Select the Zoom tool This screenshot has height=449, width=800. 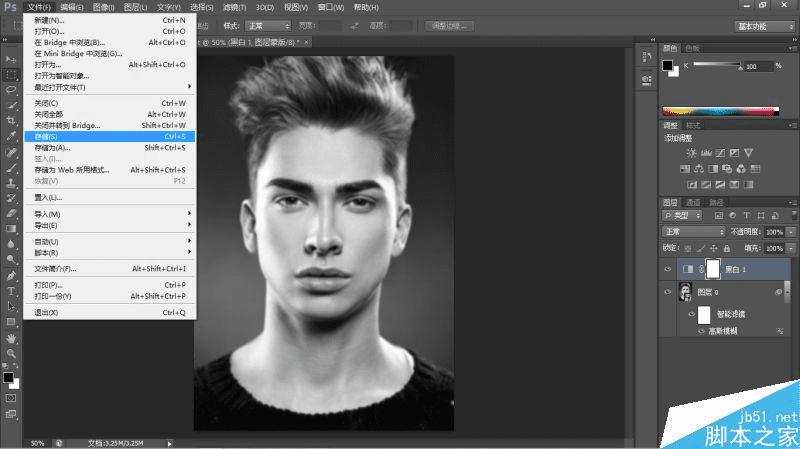click(11, 353)
